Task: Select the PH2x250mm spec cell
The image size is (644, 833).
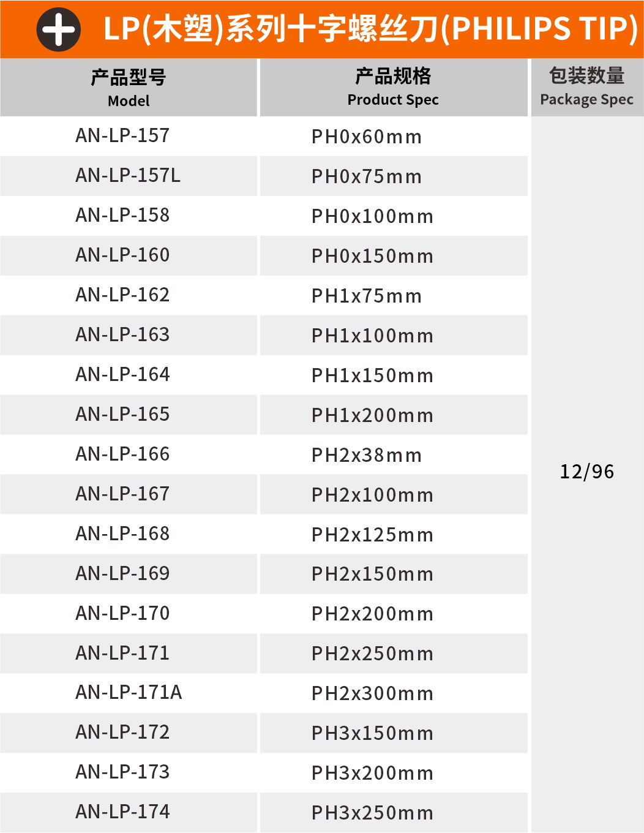Action: click(x=372, y=654)
